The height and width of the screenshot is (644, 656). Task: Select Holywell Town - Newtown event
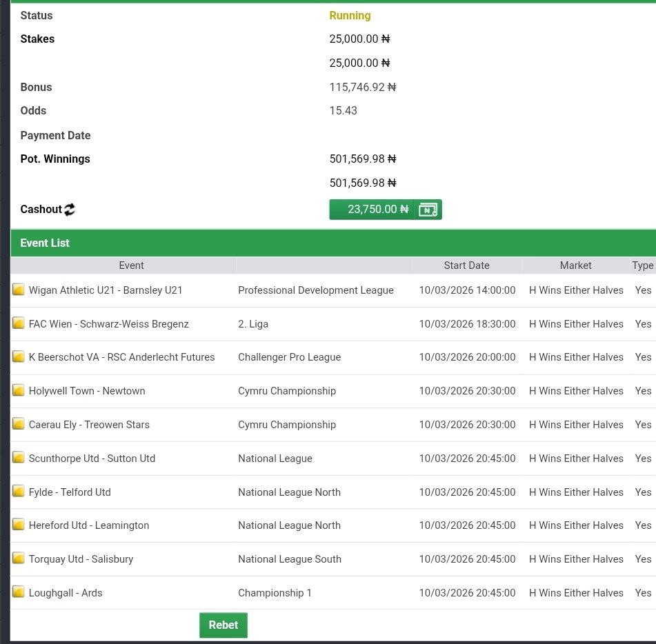(x=87, y=391)
